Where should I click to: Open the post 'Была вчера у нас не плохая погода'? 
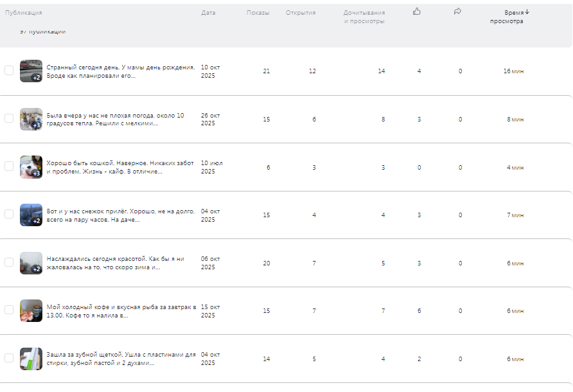(116, 120)
